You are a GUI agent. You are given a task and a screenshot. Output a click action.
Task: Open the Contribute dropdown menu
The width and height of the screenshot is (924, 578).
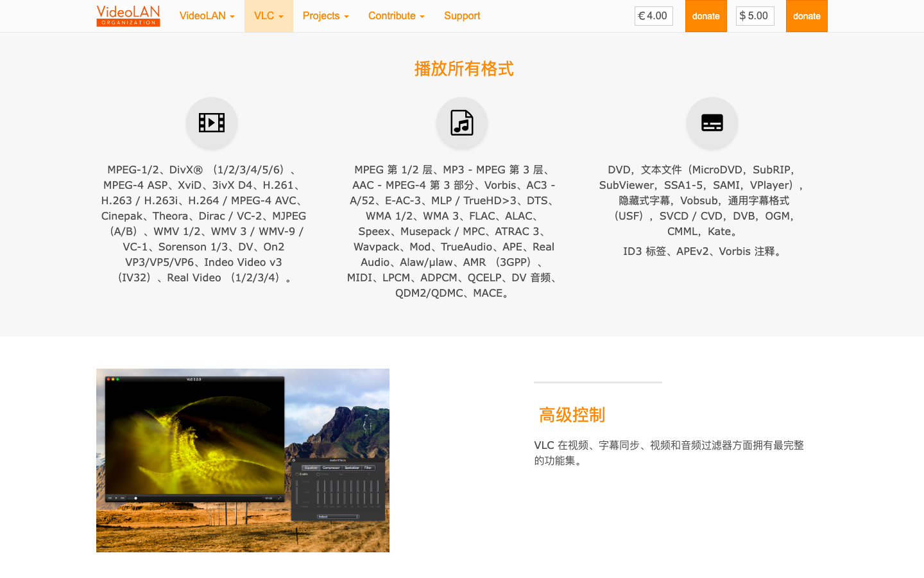pos(396,15)
